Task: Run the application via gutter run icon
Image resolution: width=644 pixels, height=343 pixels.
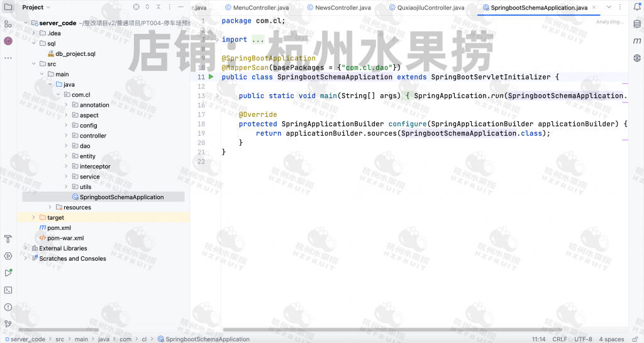Action: click(211, 77)
